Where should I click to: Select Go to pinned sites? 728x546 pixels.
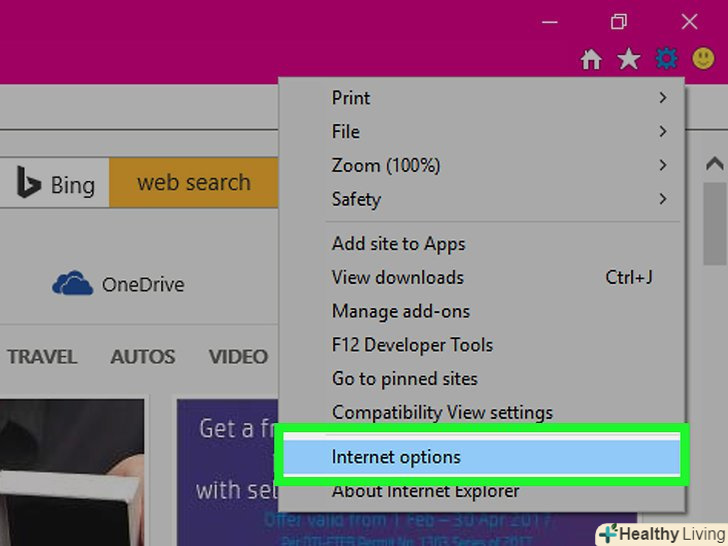point(481,379)
